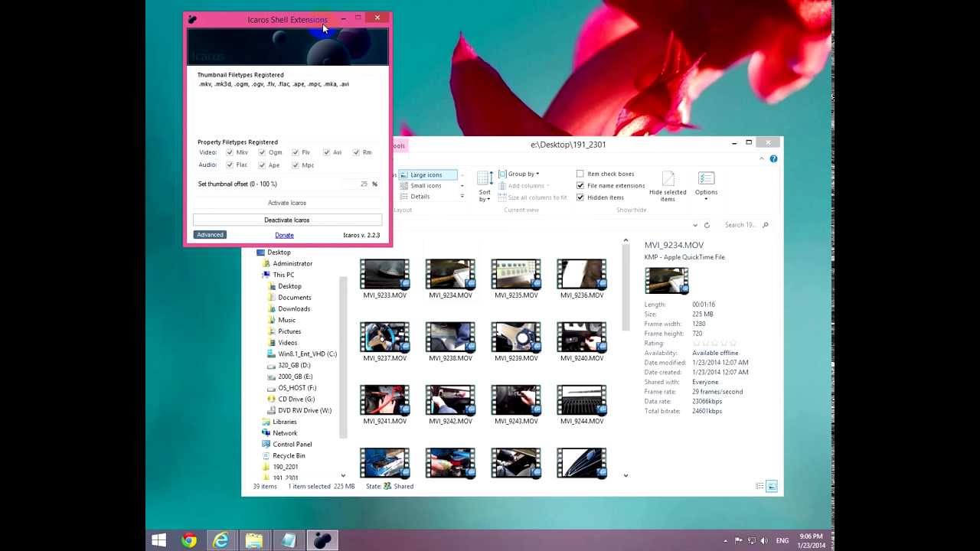Open the Sort by tool
Viewport: 980px width, 551px height.
(484, 186)
